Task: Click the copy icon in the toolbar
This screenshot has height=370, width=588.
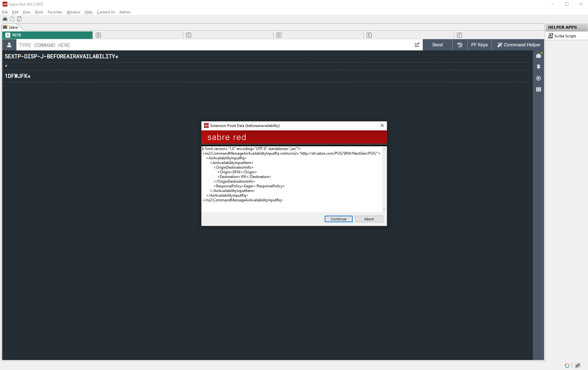Action: pos(12,19)
